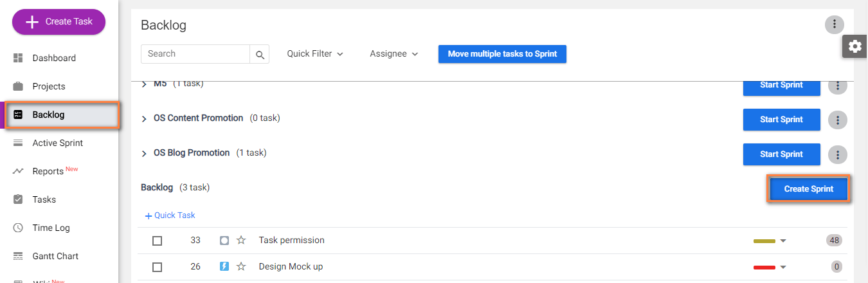
Task: Click the 0 badge on Design Mock up
Action: [836, 266]
